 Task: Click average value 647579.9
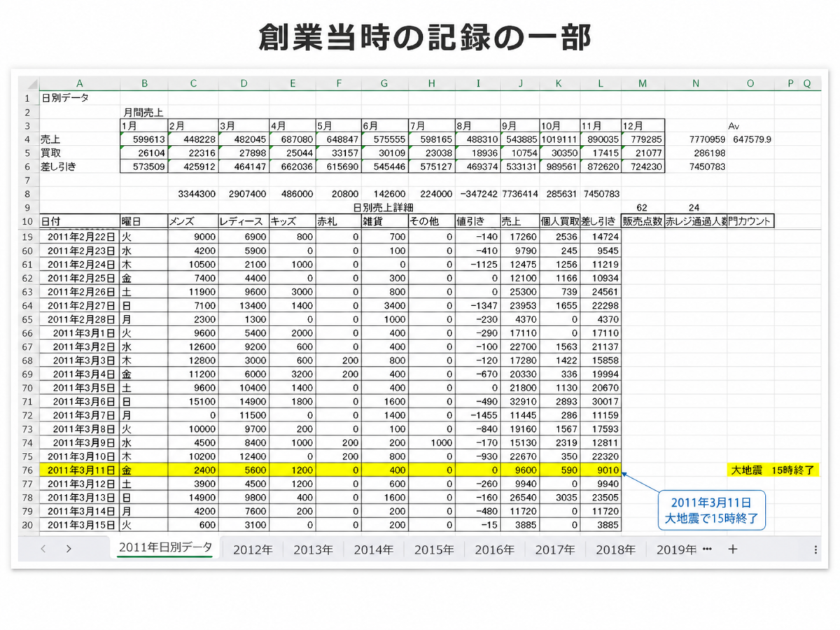pos(750,139)
